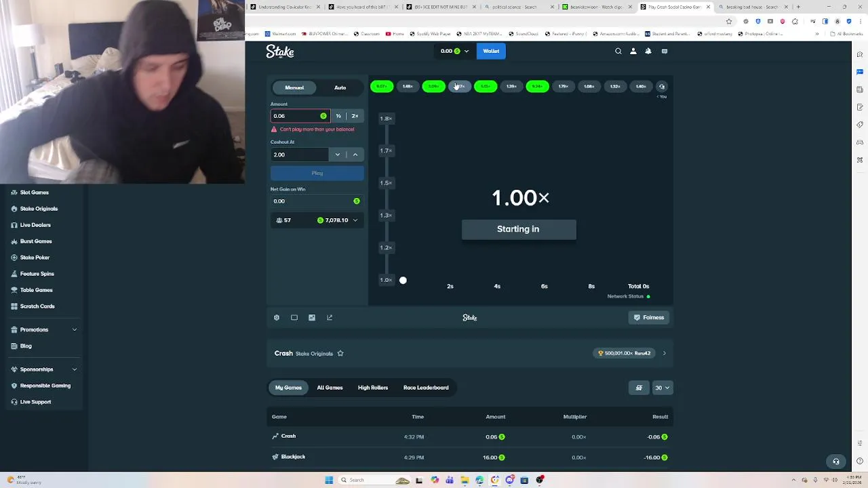Toggle theatre mode icon below the chart

pos(294,317)
